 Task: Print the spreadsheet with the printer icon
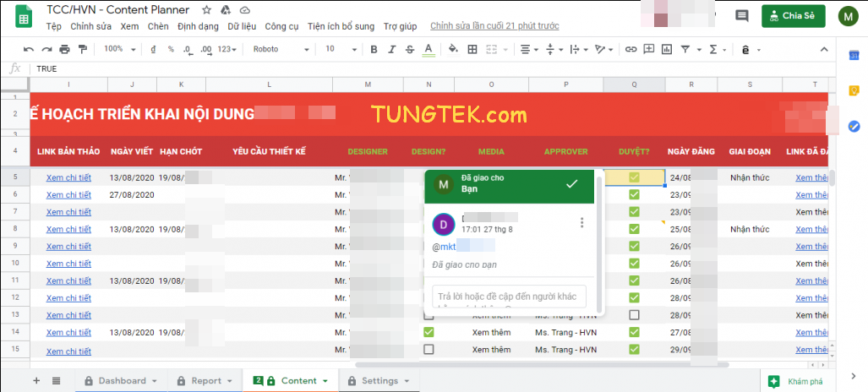pyautogui.click(x=65, y=49)
